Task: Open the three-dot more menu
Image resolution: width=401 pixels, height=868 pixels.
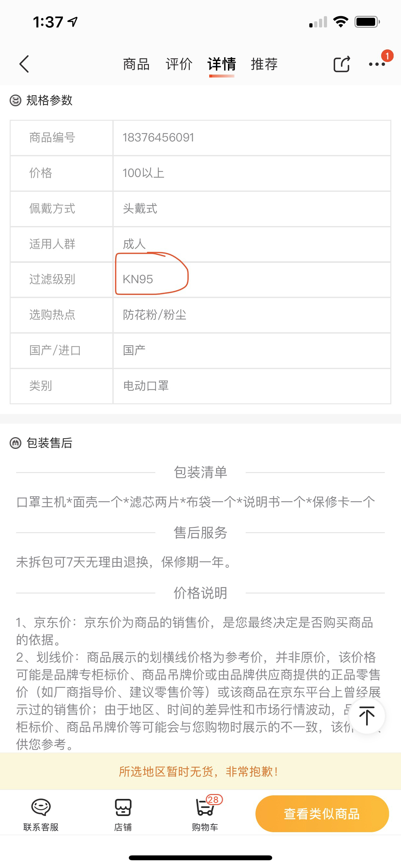Action: 377,64
